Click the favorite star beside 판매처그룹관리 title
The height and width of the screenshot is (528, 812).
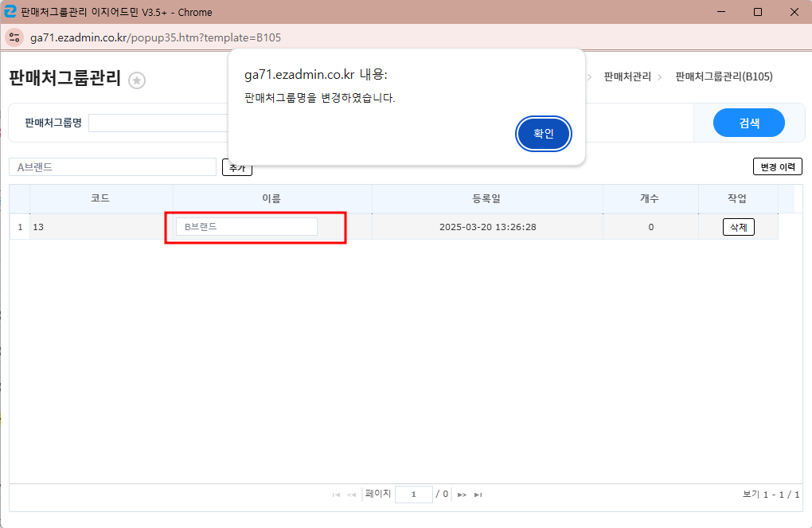(x=137, y=80)
